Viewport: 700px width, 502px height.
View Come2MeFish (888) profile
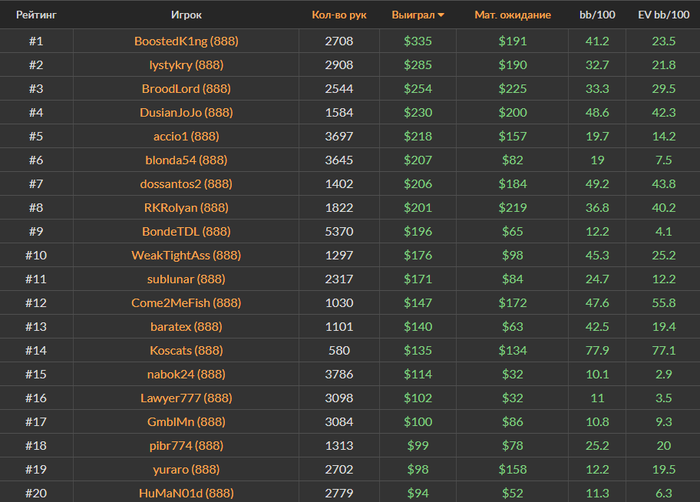[186, 303]
